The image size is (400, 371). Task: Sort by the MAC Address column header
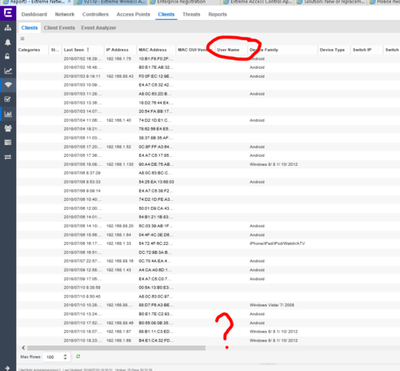pos(153,50)
